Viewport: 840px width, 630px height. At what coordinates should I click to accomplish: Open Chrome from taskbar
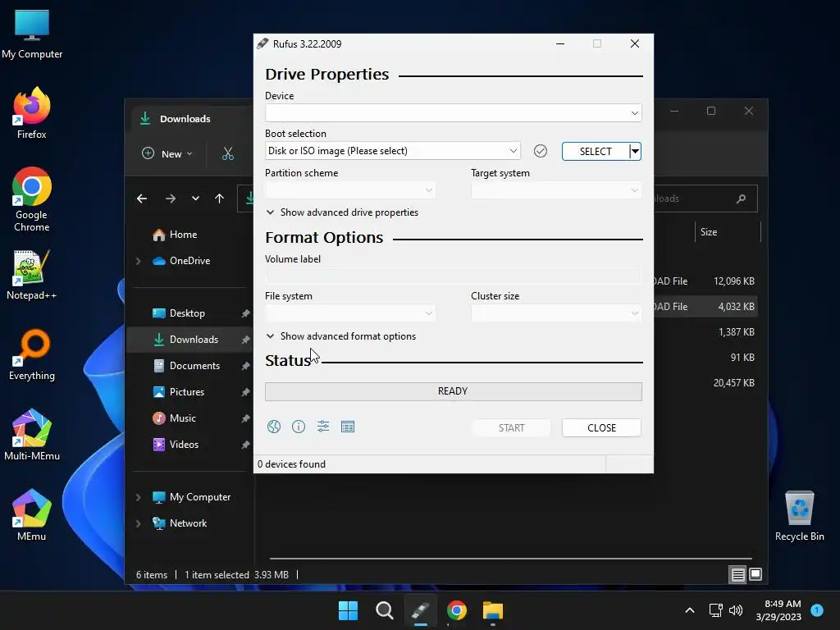(456, 610)
